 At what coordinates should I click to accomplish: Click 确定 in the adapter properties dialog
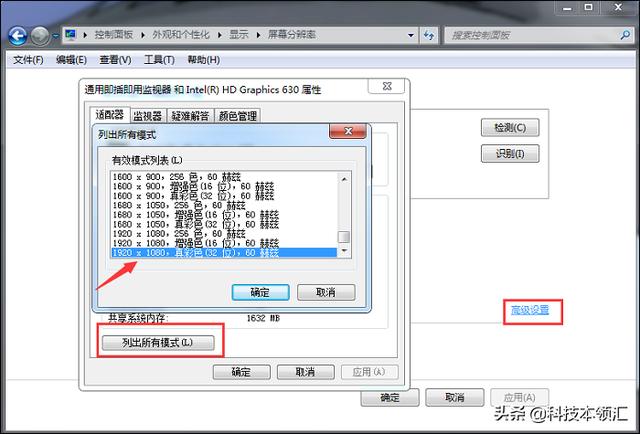click(241, 372)
